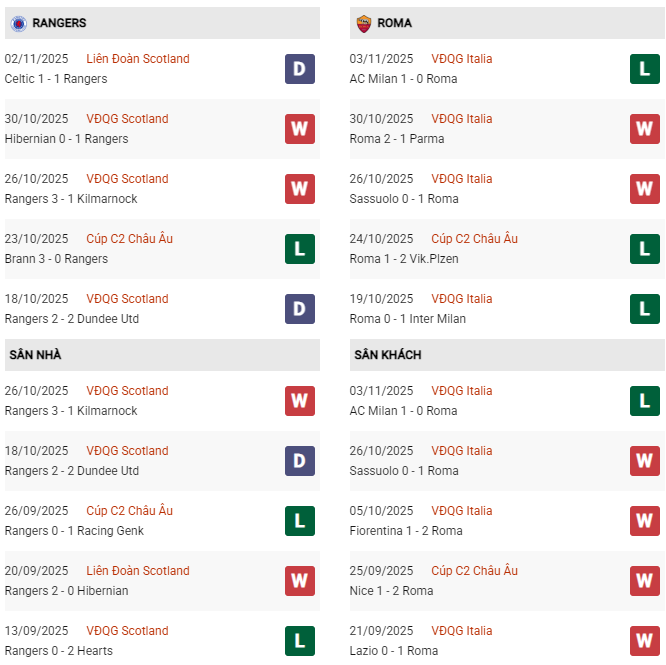Viewport: 666px width, 665px height.
Task: Click the D badge for Celtic 1-1 Rangers
Action: click(x=299, y=69)
